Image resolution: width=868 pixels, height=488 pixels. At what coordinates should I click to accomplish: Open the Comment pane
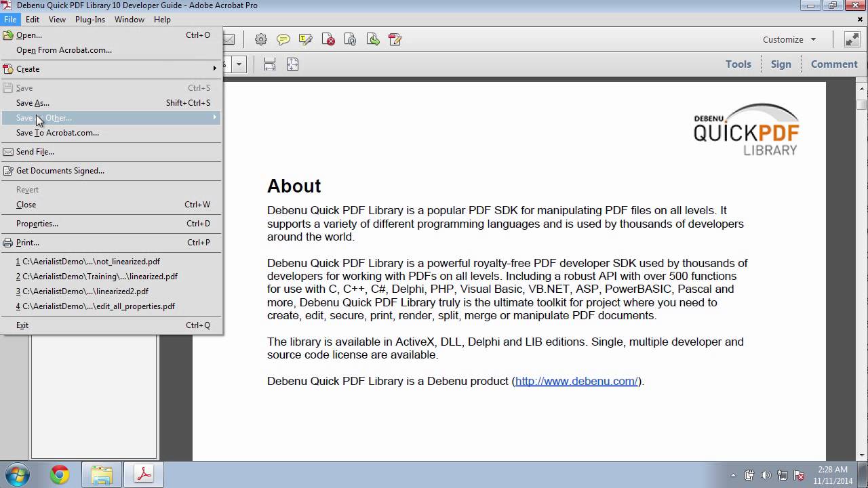(x=834, y=64)
